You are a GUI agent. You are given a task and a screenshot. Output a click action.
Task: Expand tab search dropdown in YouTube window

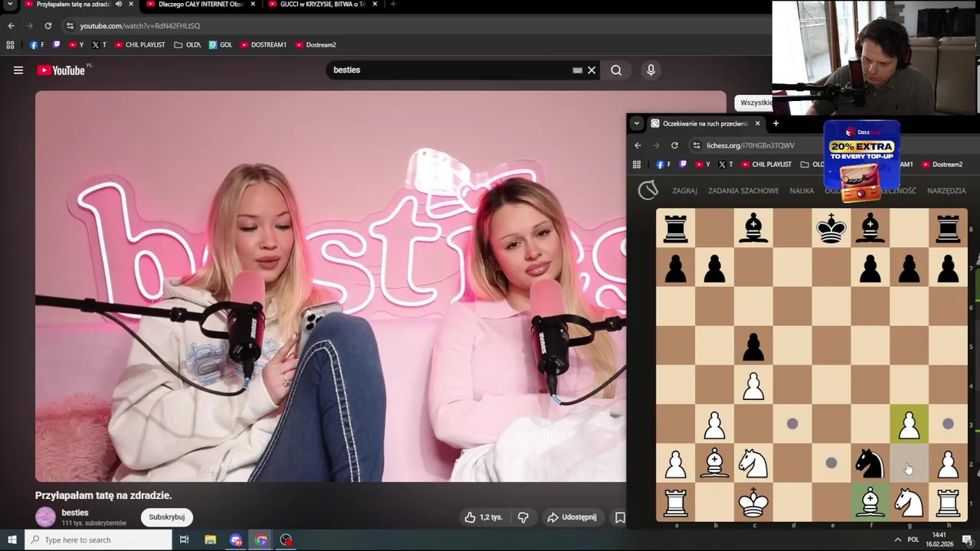point(10,5)
